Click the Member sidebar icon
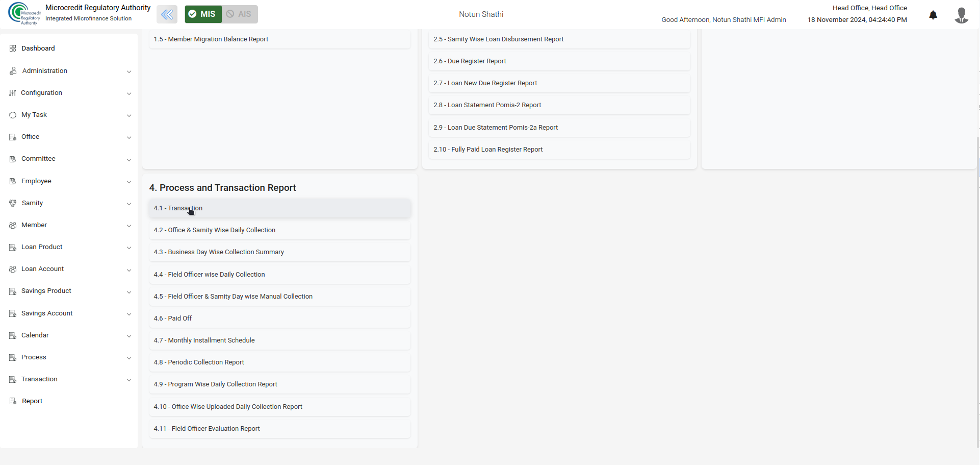This screenshot has height=465, width=980. tap(13, 225)
